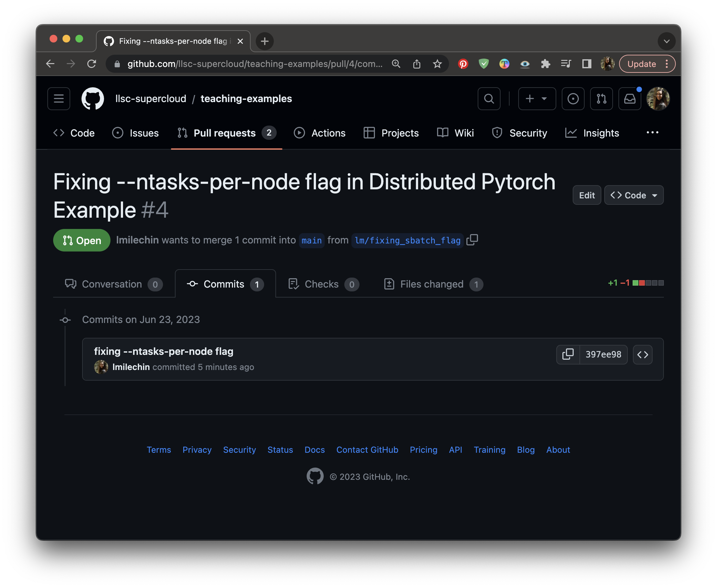
Task: Click the Edit pull request title button
Action: pos(587,195)
